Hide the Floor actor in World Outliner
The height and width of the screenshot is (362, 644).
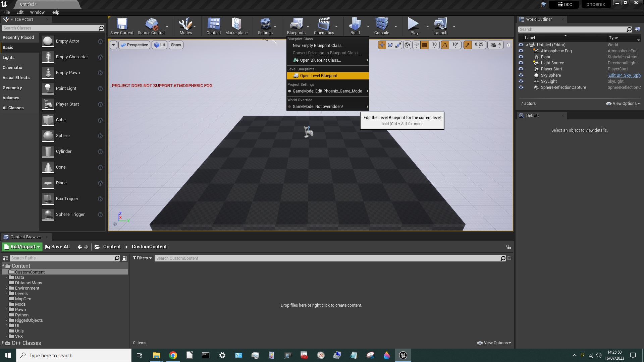tap(521, 57)
